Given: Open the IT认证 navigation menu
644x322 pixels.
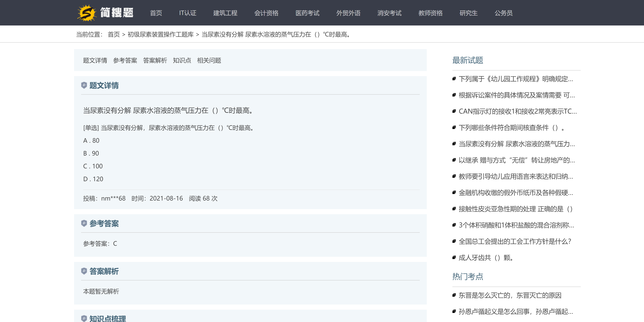Looking at the screenshot, I should (x=187, y=13).
